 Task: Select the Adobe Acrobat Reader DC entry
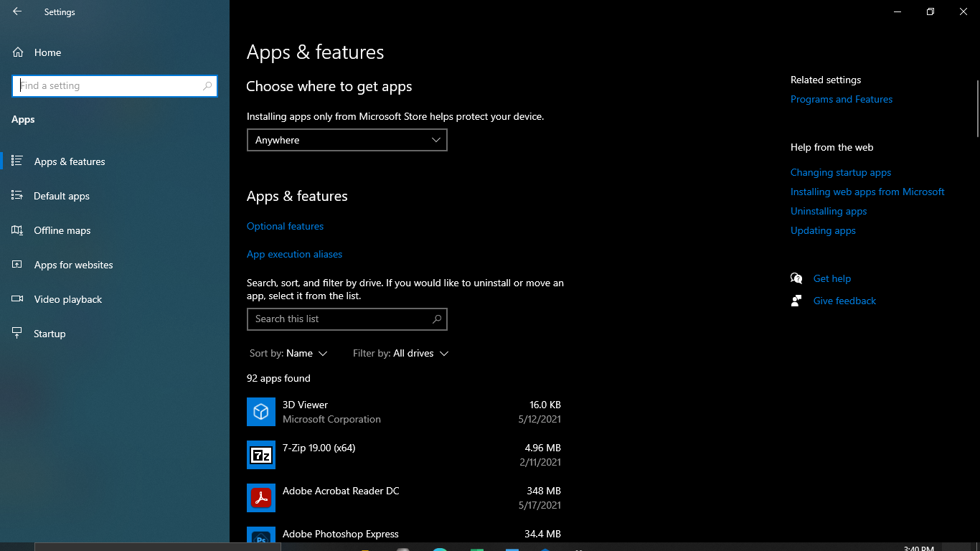coord(405,498)
